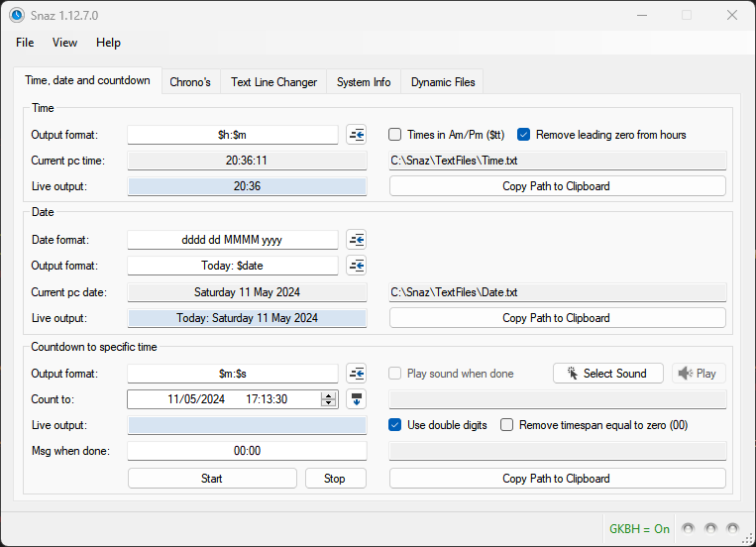Click the insert icon beside Date Output format

[x=357, y=266]
